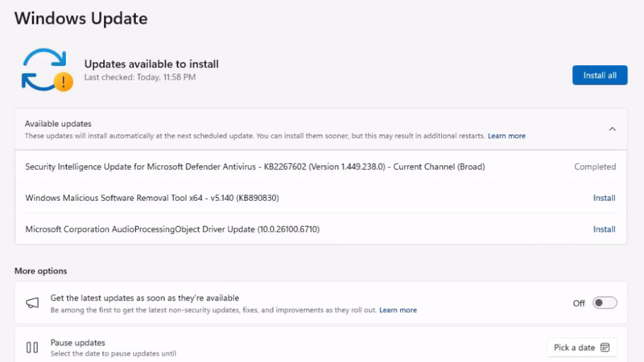Screen dimensions: 644x362
Task: Open Learn more link under latest updates option
Action: point(398,310)
